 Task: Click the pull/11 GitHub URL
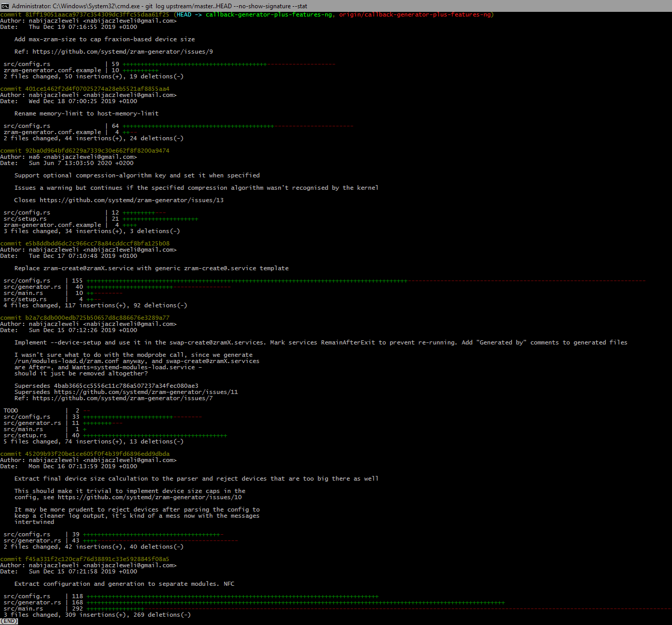click(x=146, y=392)
